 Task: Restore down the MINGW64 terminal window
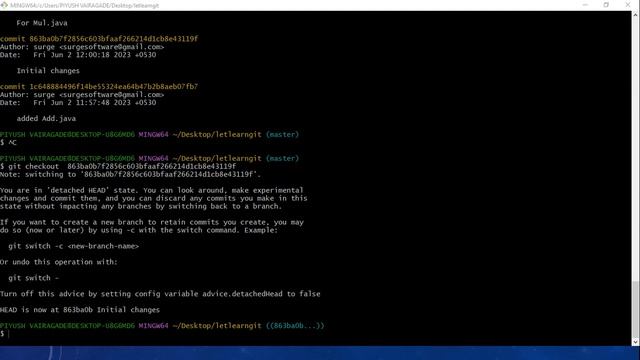coord(606,5)
